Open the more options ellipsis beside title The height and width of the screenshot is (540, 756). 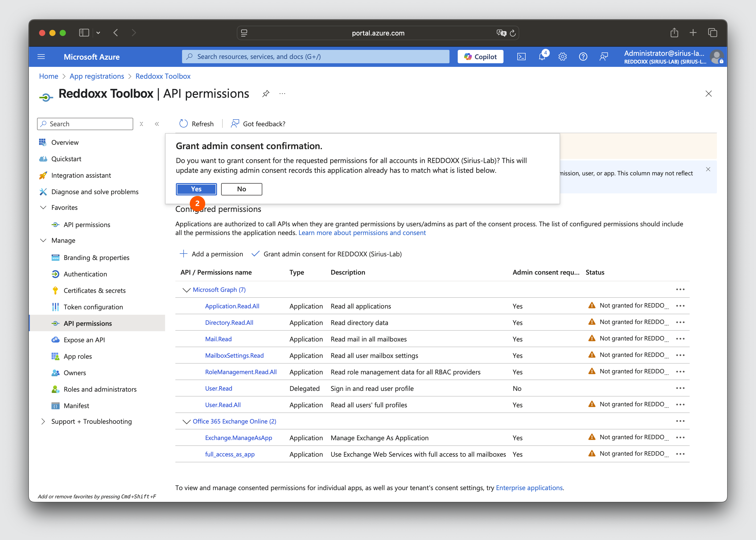(x=282, y=94)
